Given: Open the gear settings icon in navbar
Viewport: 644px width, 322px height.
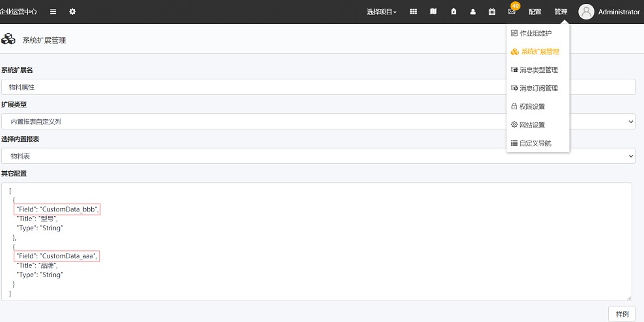Looking at the screenshot, I should 72,12.
